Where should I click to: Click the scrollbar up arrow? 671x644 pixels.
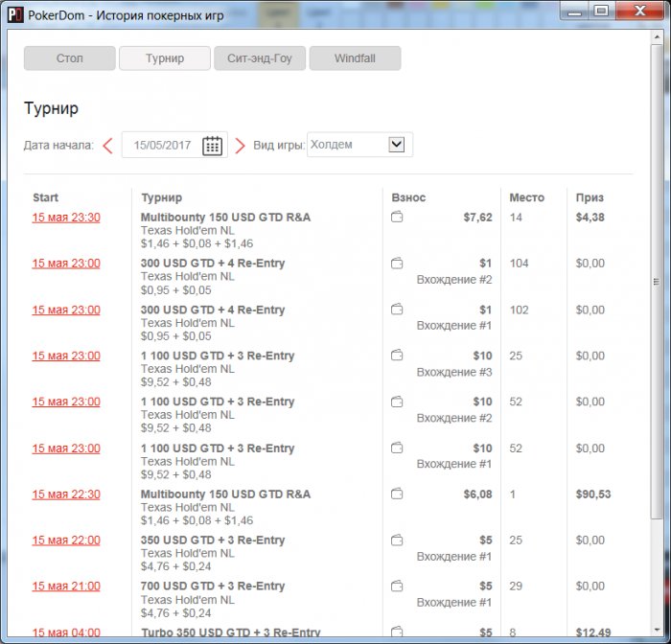click(657, 37)
